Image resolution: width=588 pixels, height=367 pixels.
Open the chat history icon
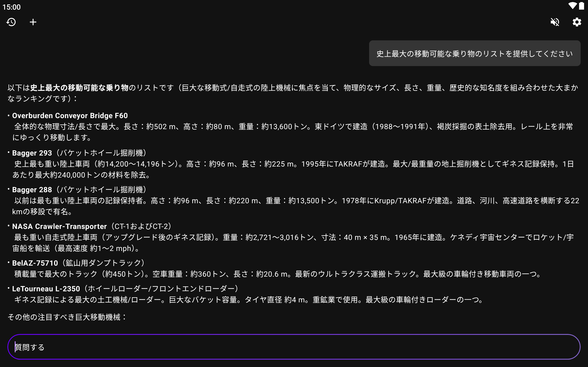(11, 22)
